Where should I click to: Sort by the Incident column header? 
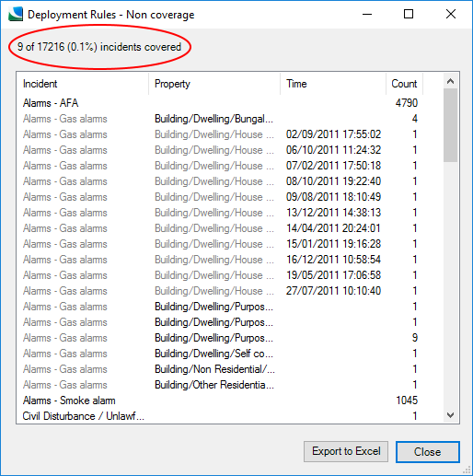(x=83, y=84)
